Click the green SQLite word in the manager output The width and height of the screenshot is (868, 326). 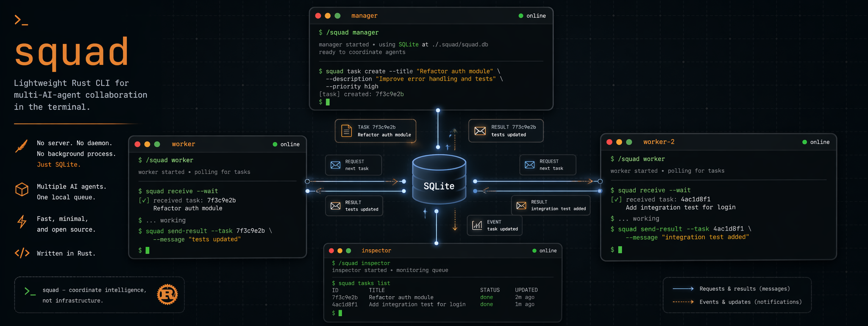(x=409, y=45)
